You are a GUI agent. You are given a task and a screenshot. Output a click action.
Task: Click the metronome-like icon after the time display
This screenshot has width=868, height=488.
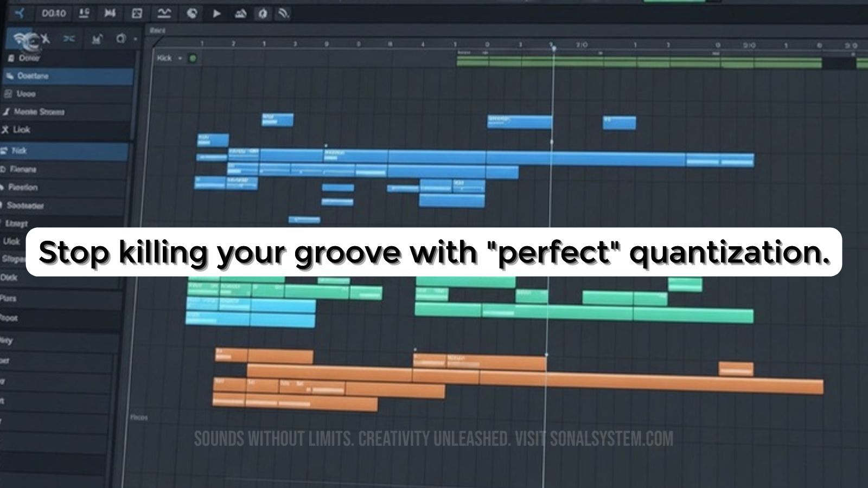(84, 14)
